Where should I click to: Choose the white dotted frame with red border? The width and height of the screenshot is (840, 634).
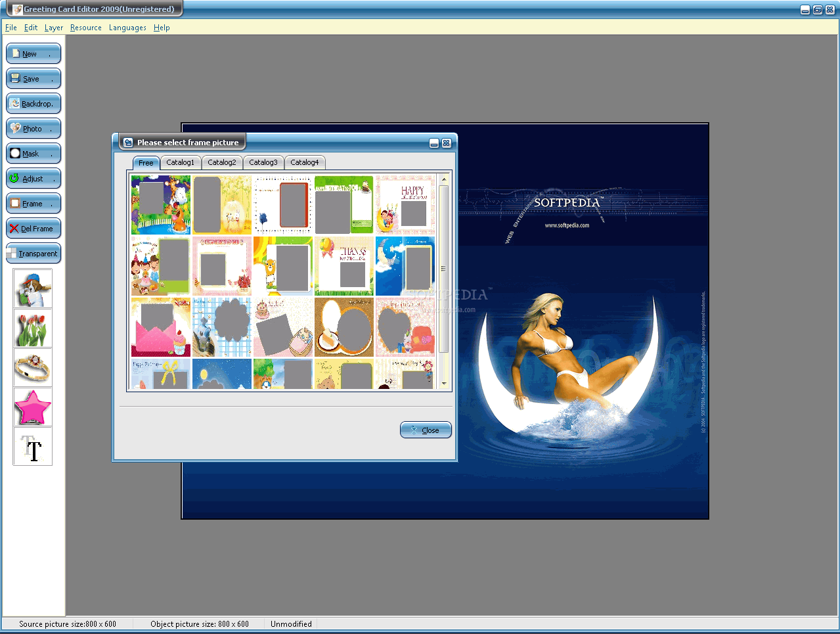tap(283, 205)
